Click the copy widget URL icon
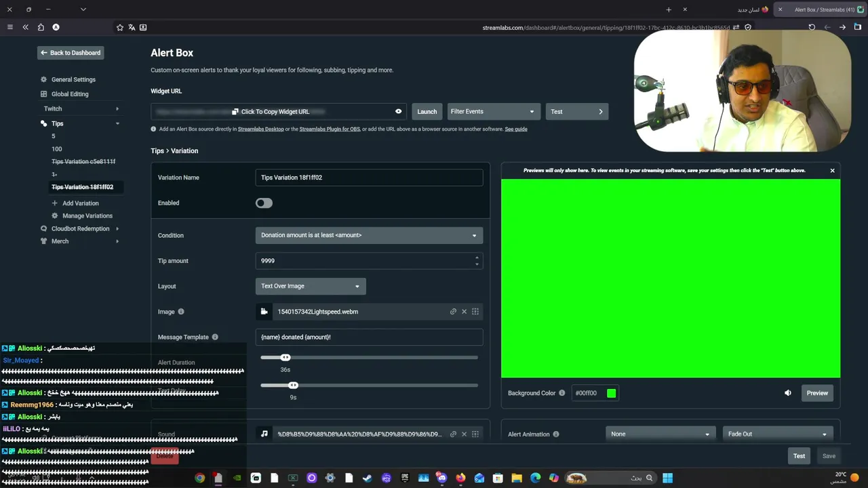 [235, 112]
